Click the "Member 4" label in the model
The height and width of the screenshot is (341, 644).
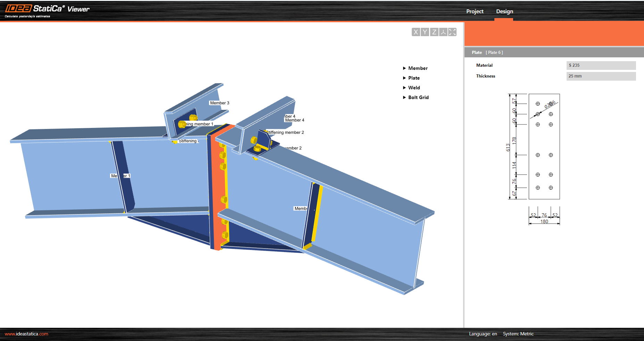click(295, 120)
